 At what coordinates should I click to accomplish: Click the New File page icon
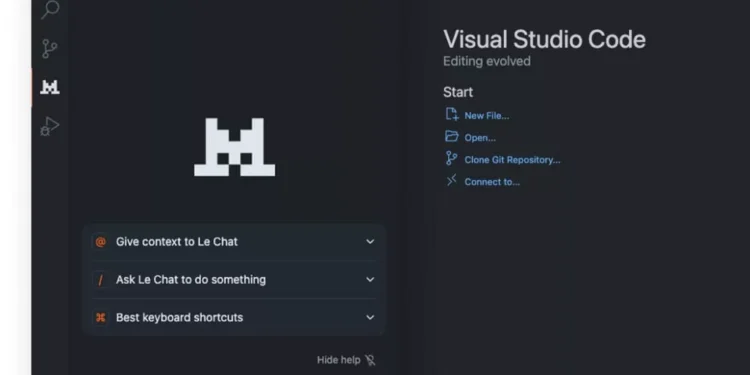pos(452,114)
